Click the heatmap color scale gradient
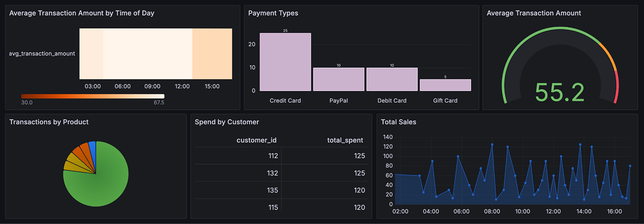 click(x=92, y=96)
